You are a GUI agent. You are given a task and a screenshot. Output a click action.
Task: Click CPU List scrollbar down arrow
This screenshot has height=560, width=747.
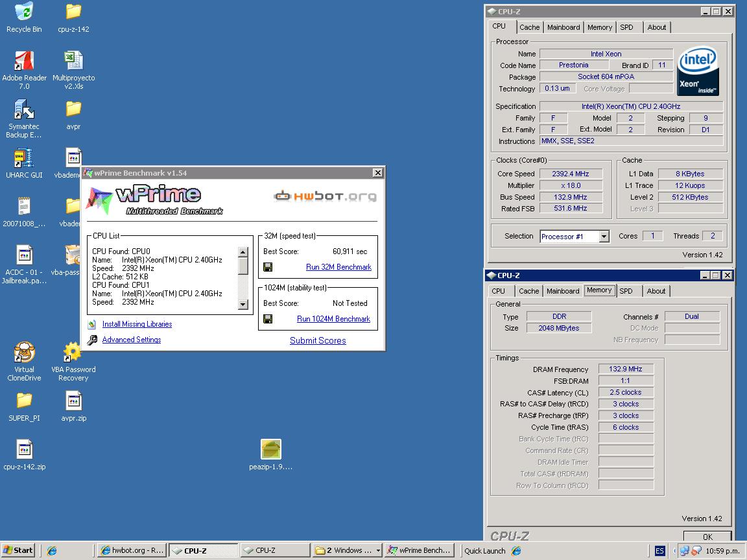243,304
